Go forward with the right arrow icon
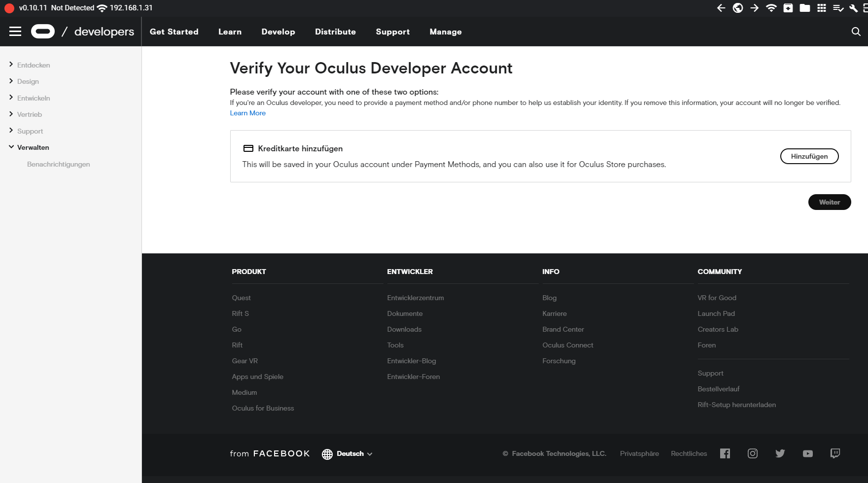Screen dimensions: 868x483 click(x=755, y=8)
